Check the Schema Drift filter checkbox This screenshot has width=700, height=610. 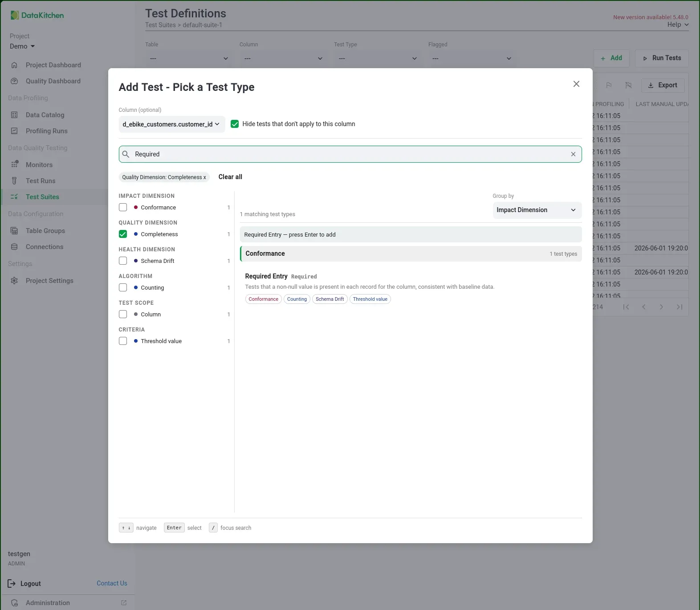tap(123, 261)
